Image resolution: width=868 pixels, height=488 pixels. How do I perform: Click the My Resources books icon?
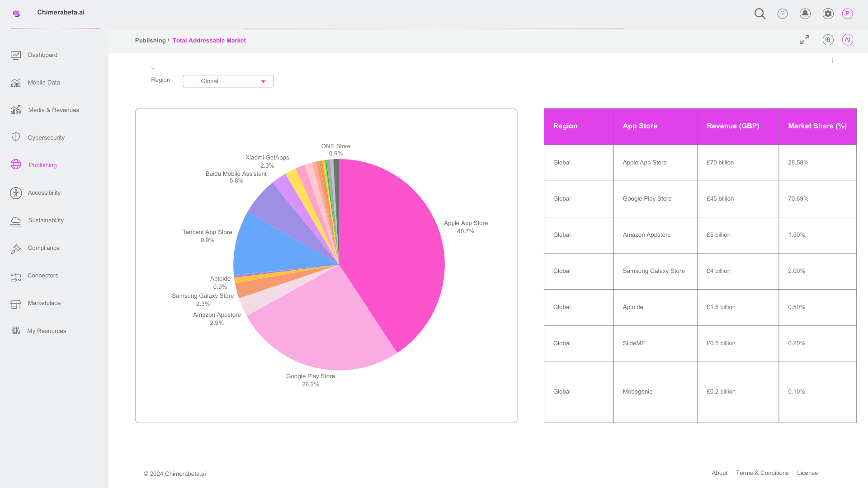[x=16, y=331]
